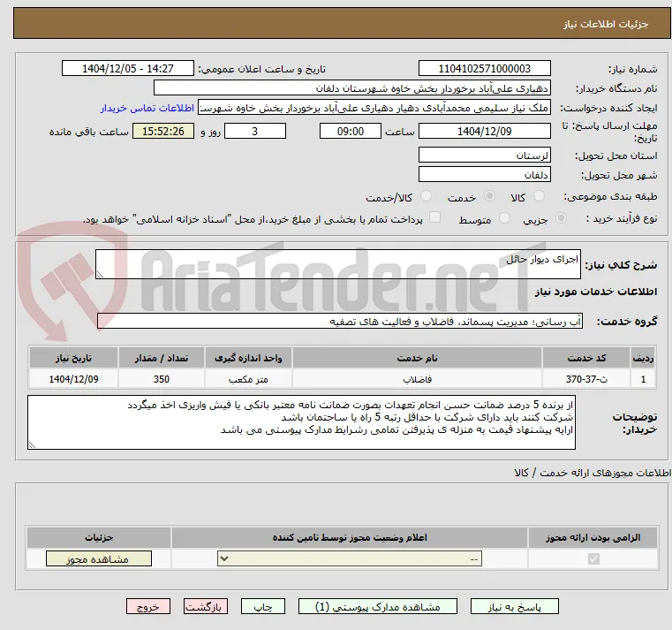Click the اعلام وضعیت مجوز column header
This screenshot has width=672, height=630.
point(350,537)
